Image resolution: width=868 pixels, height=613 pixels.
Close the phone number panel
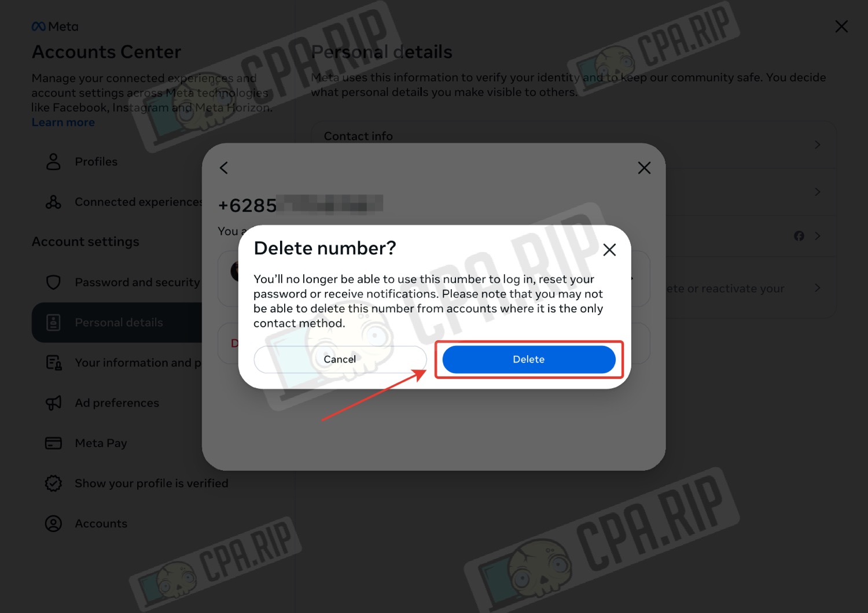pyautogui.click(x=644, y=168)
